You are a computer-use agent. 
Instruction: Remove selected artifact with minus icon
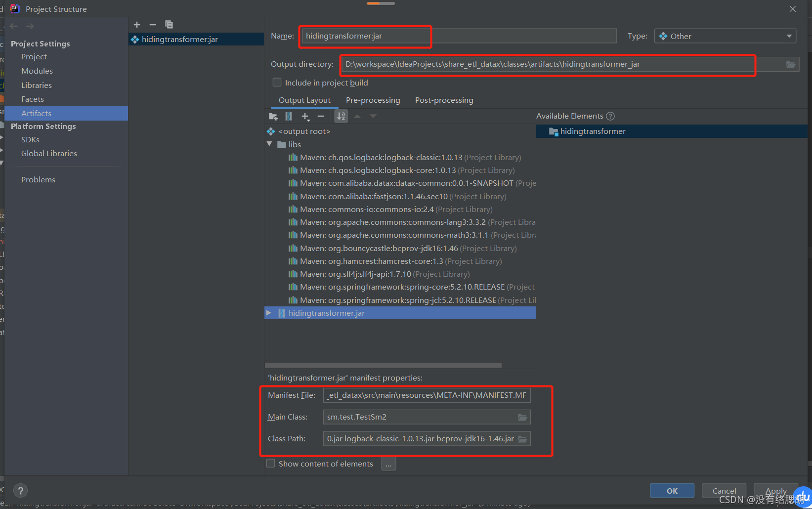point(153,25)
